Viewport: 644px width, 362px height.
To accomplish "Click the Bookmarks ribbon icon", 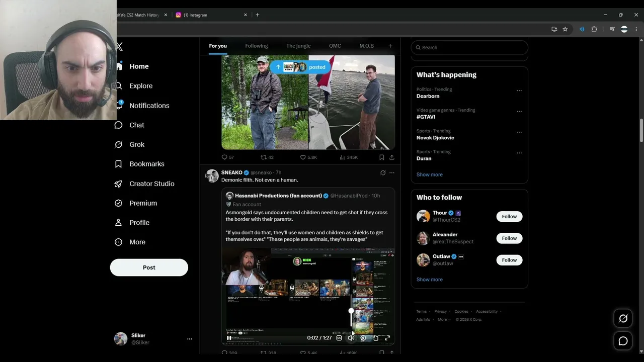I will point(118,164).
